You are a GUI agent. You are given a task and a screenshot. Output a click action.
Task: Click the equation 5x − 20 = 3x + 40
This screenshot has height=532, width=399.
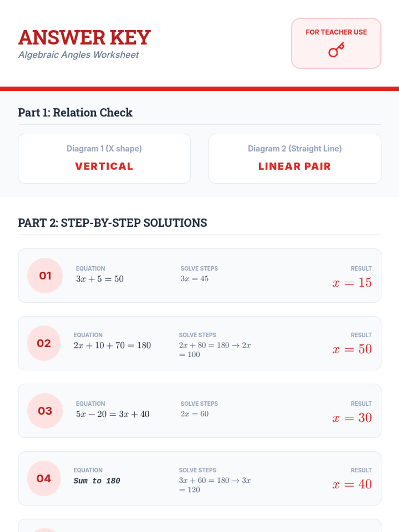113,414
